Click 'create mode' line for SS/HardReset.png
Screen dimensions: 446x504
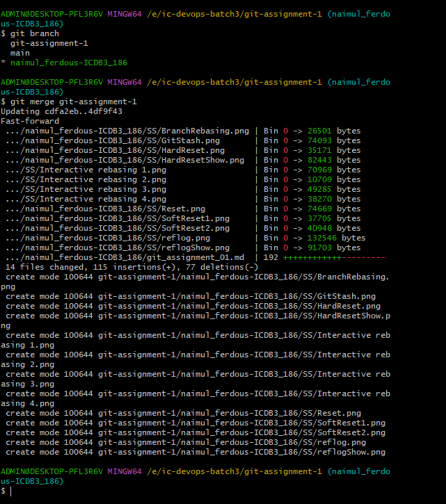(193, 307)
